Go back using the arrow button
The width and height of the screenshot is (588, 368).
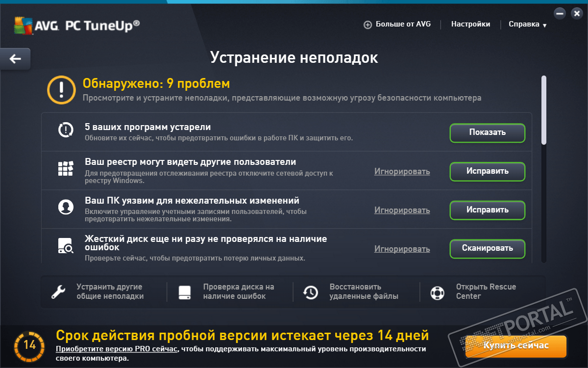[x=15, y=59]
